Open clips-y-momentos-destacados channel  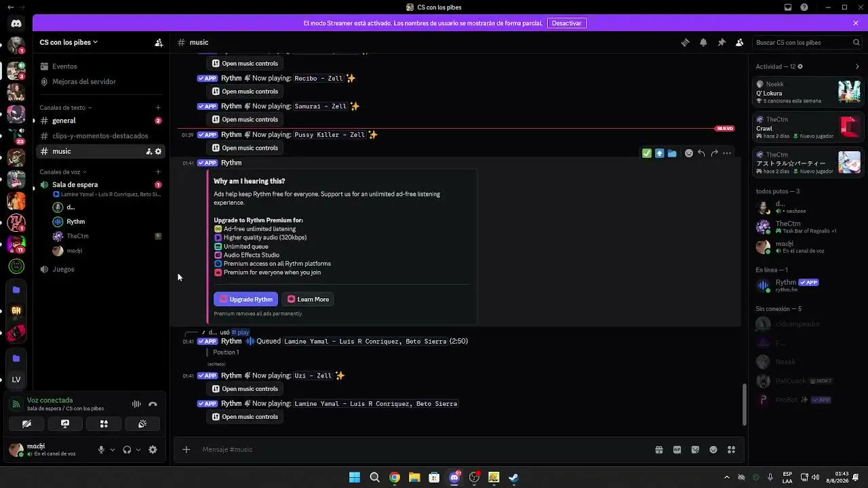click(x=100, y=136)
